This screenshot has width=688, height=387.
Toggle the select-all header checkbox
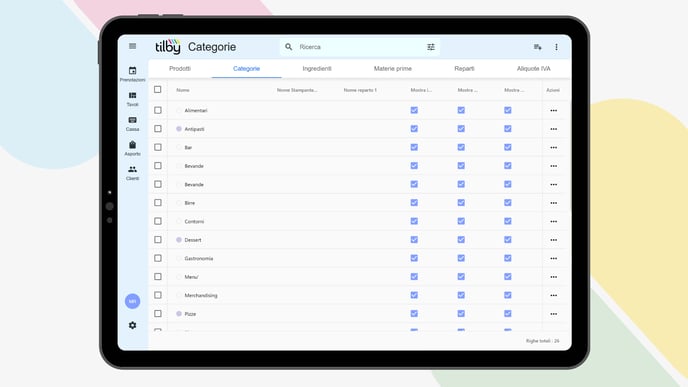pos(158,90)
